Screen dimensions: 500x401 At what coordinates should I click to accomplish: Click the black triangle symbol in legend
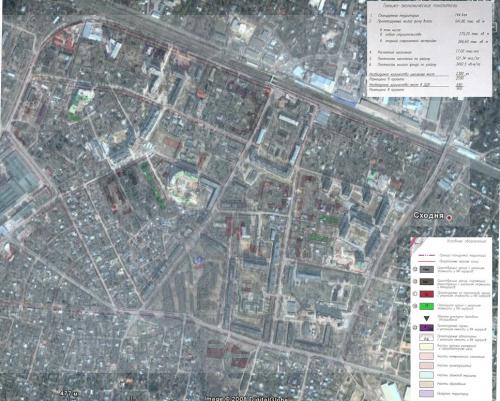click(426, 318)
